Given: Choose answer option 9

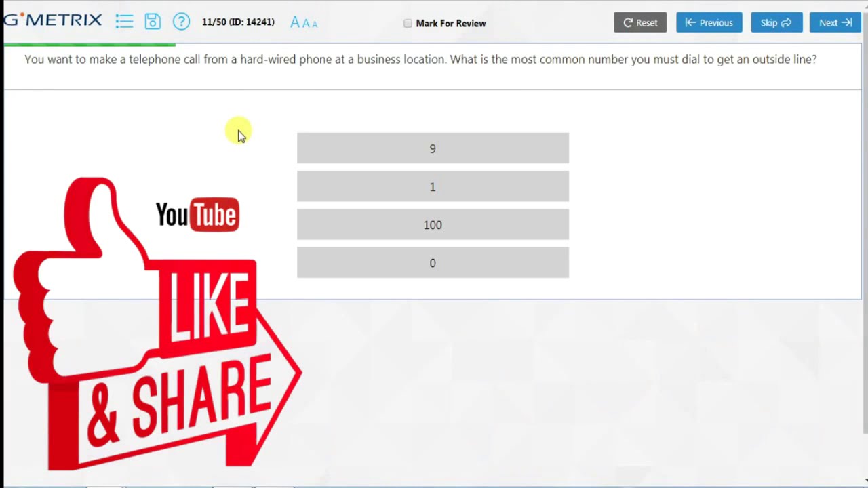Looking at the screenshot, I should [433, 148].
